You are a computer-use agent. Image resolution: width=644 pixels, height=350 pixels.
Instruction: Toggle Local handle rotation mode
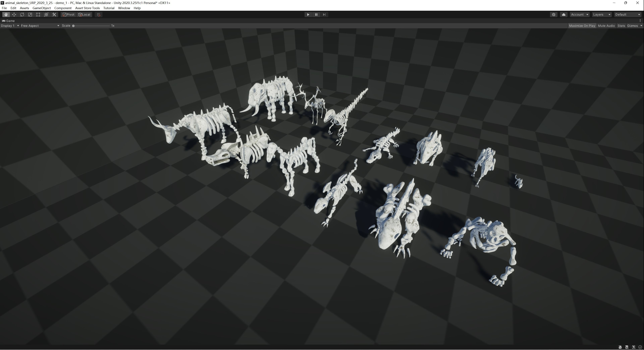84,15
